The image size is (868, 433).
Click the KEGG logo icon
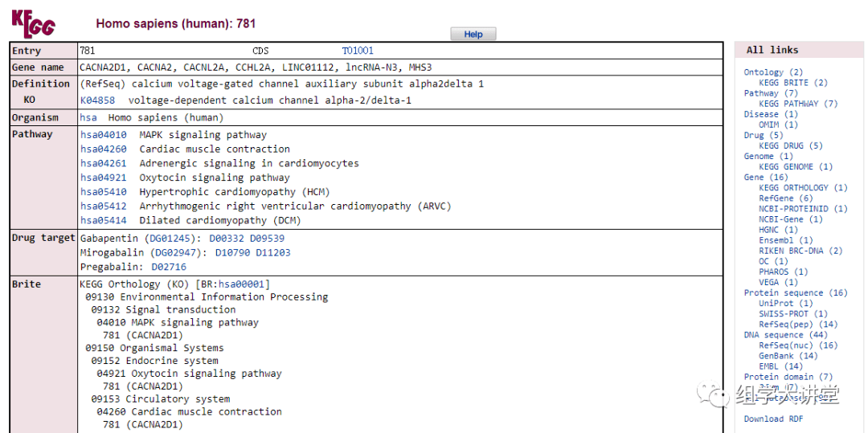(33, 22)
